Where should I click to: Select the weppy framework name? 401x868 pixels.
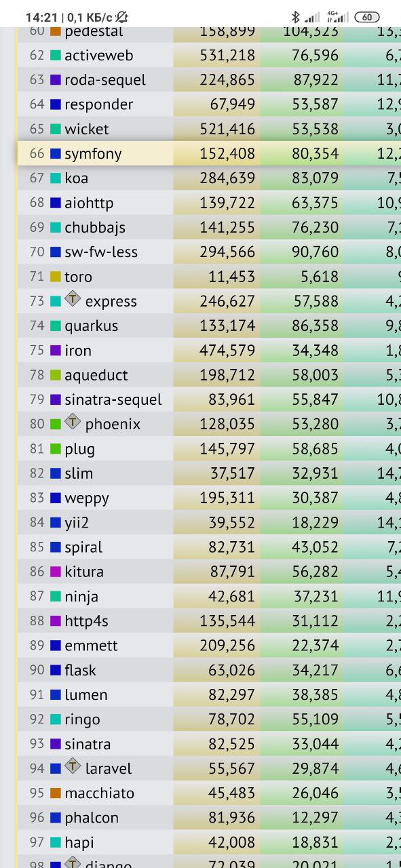87,498
